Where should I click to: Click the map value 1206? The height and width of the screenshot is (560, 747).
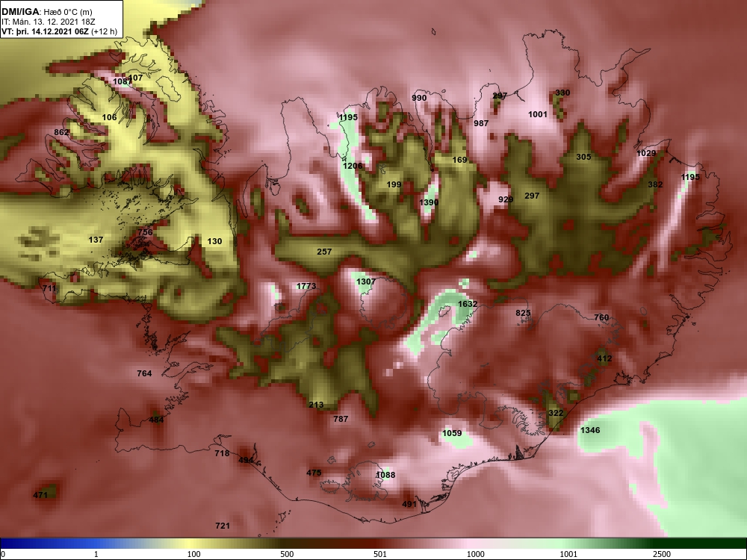click(353, 166)
